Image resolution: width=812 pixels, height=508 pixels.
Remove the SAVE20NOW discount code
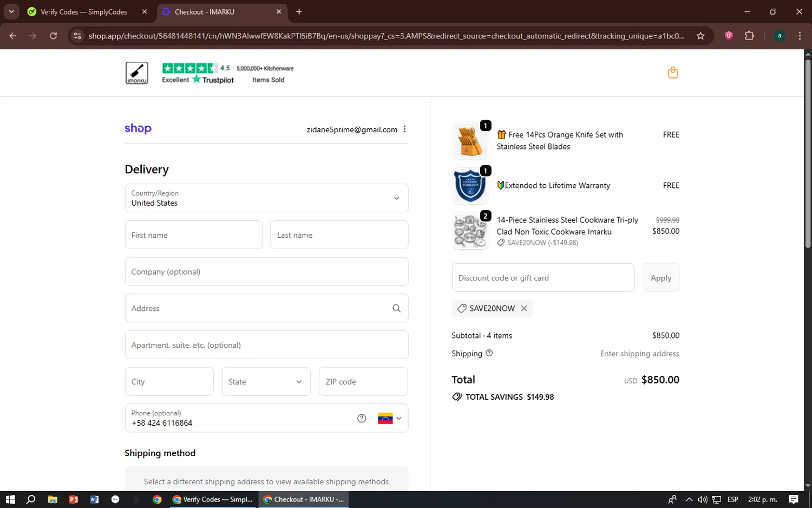point(524,308)
